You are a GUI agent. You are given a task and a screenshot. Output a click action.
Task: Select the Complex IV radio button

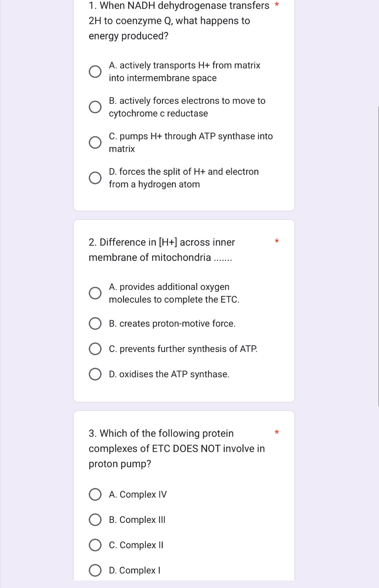tap(95, 495)
